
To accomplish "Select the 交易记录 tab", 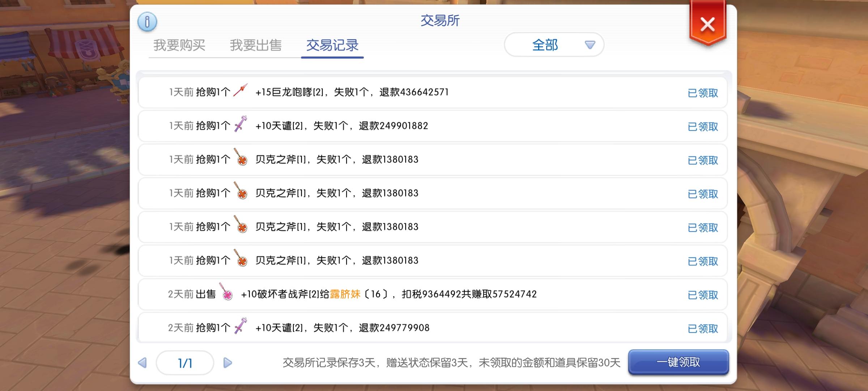I will pos(332,45).
